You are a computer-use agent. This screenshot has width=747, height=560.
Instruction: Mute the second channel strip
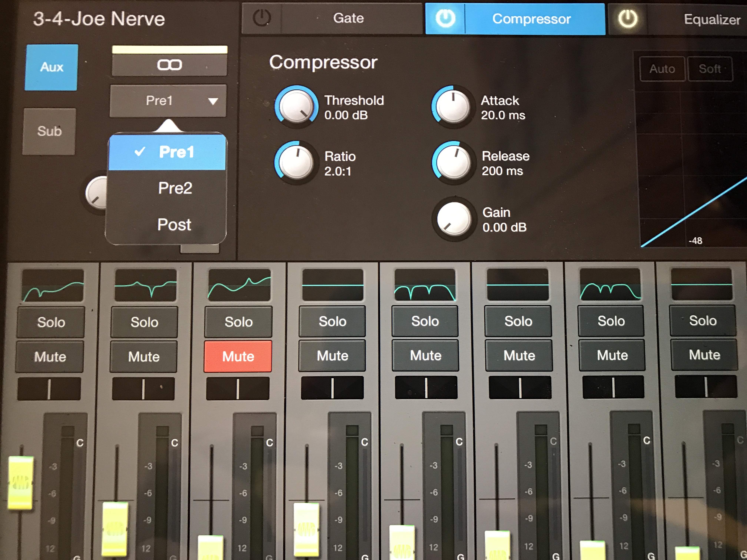[x=144, y=356]
